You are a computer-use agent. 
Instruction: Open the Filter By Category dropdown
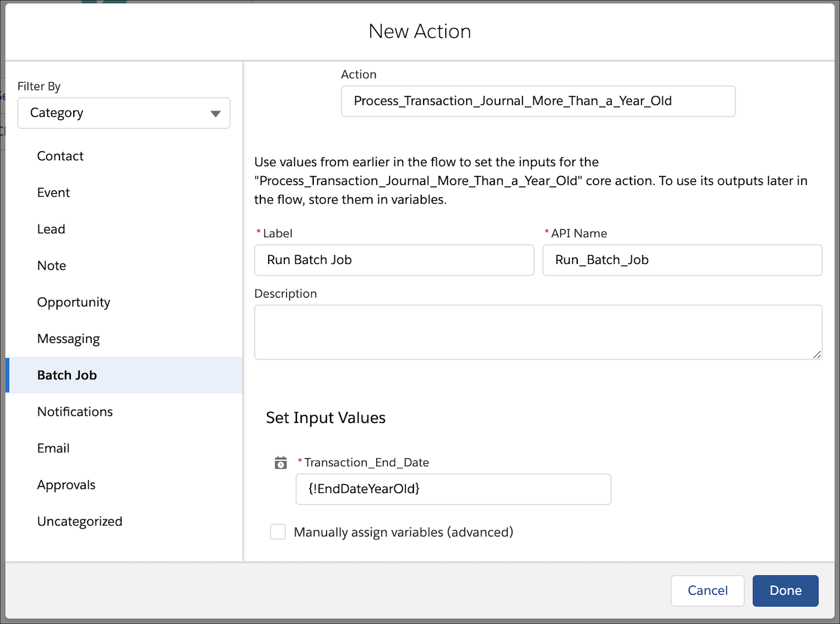124,113
